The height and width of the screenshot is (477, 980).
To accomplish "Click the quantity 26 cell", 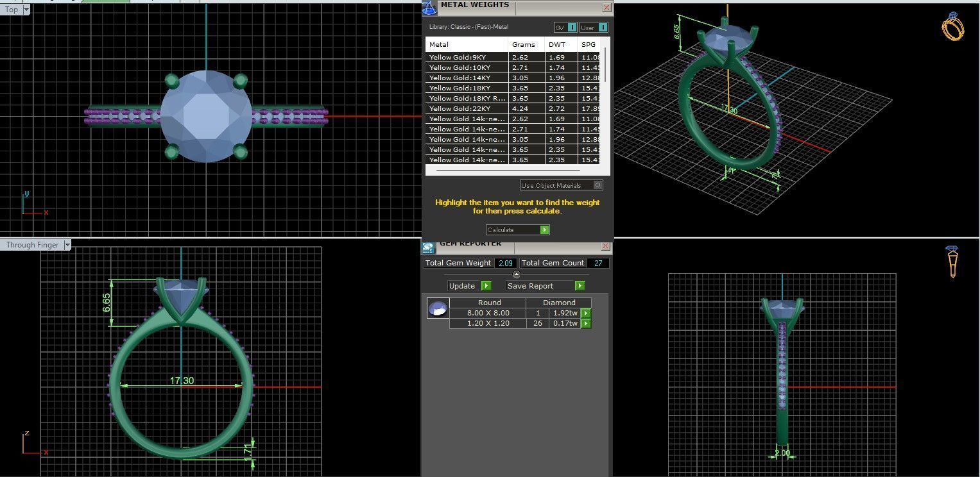I will [538, 324].
